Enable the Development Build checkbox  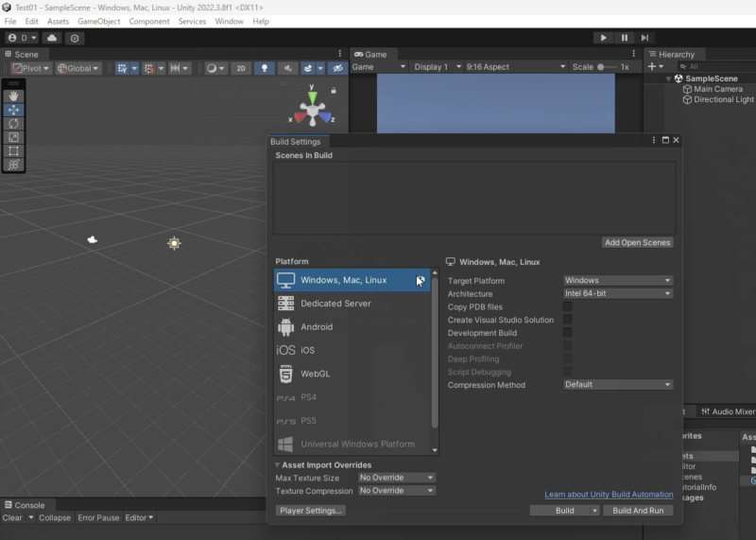tap(568, 333)
